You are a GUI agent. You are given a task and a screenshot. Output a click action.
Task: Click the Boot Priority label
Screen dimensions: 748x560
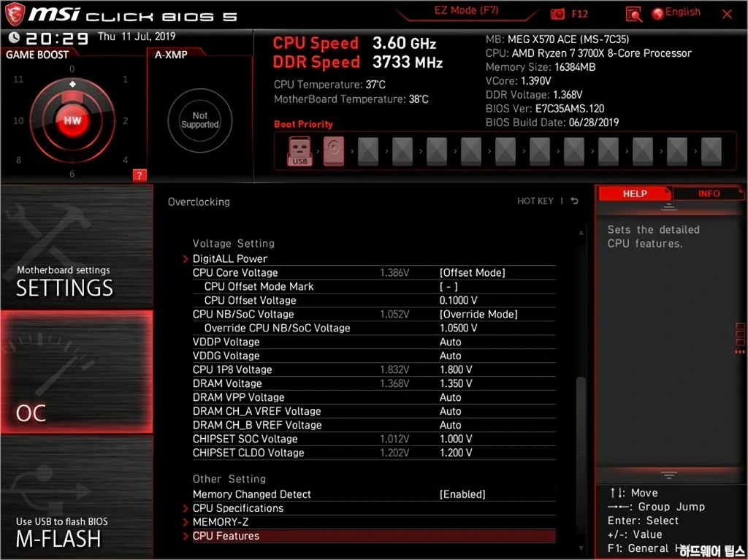[x=303, y=124]
